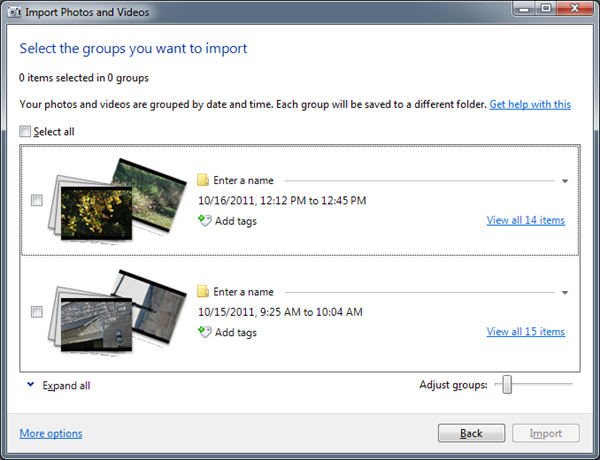Open the name dropdown arrow for the 10/16/2011 group

tap(565, 182)
